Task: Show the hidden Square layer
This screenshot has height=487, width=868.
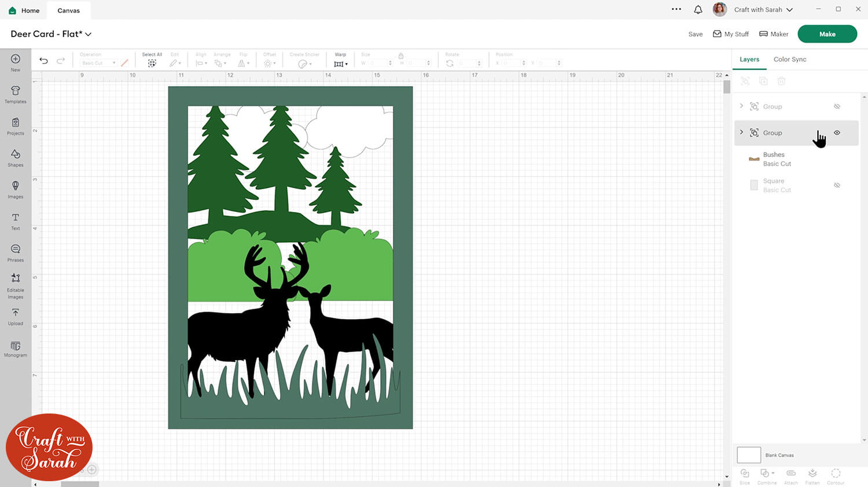Action: click(x=837, y=185)
